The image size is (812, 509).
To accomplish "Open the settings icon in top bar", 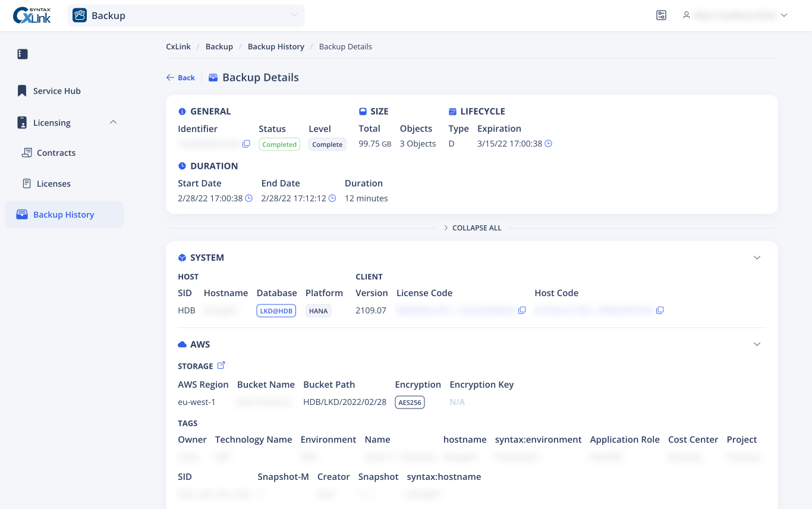I will coord(661,15).
